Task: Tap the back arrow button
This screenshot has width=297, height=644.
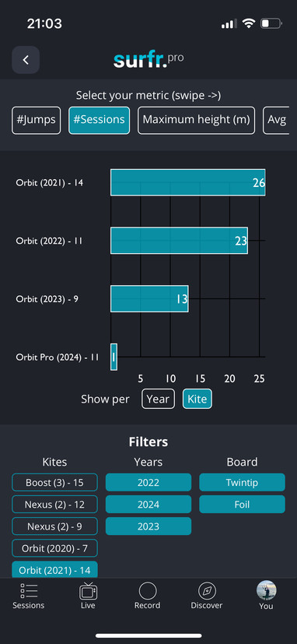Action: pos(26,60)
